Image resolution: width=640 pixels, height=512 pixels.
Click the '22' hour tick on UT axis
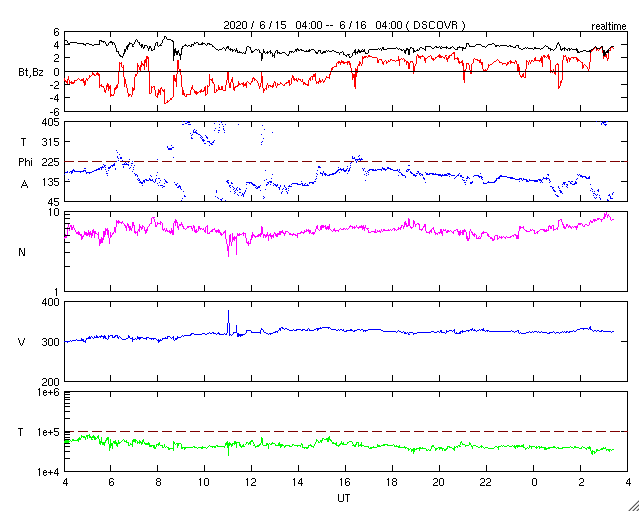coord(487,483)
